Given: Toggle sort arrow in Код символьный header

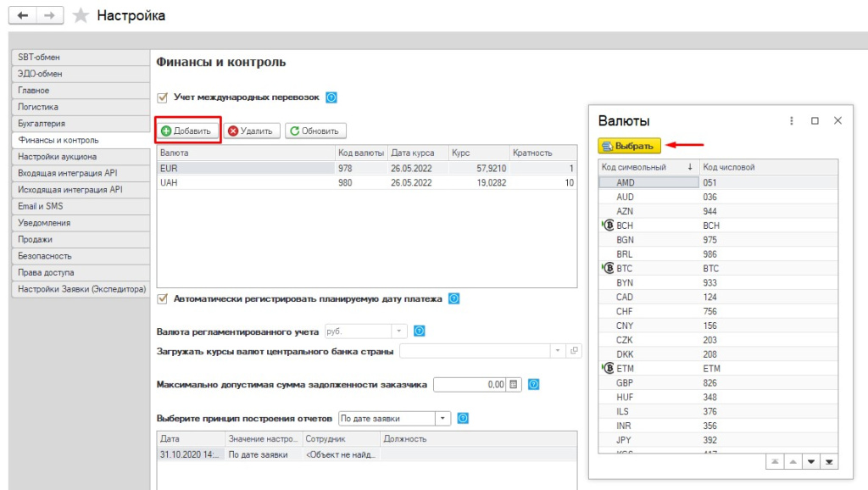Looking at the screenshot, I should coord(690,167).
